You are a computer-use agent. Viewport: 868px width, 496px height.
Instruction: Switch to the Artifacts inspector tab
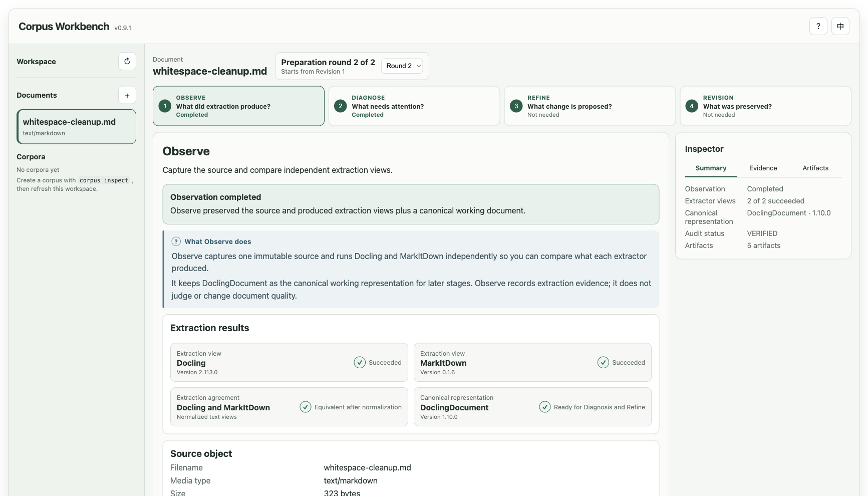[x=815, y=168]
